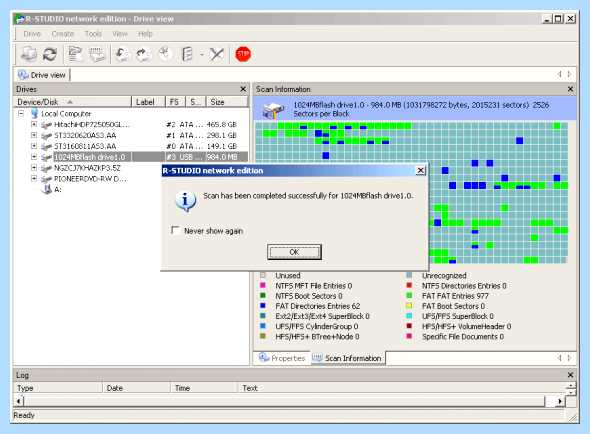The width and height of the screenshot is (590, 434).
Task: Click the red NTFS Directories Entries swatch
Action: click(x=409, y=285)
